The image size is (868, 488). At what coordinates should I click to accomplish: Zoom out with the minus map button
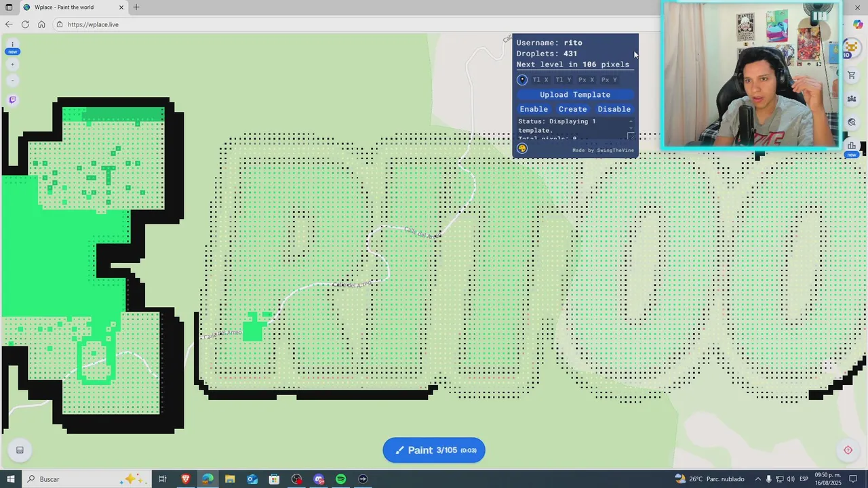pos(12,81)
